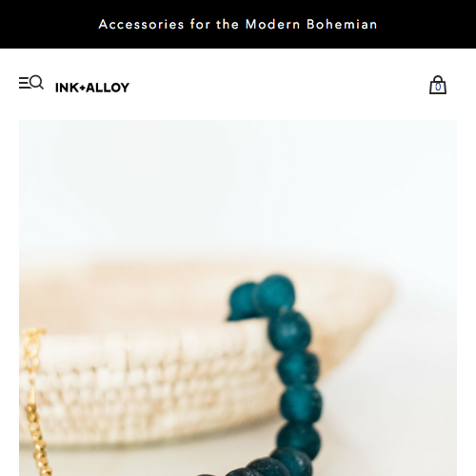This screenshot has height=476, width=476.
Task: Click the topmost teal bead of the bracelet
Action: [275, 292]
